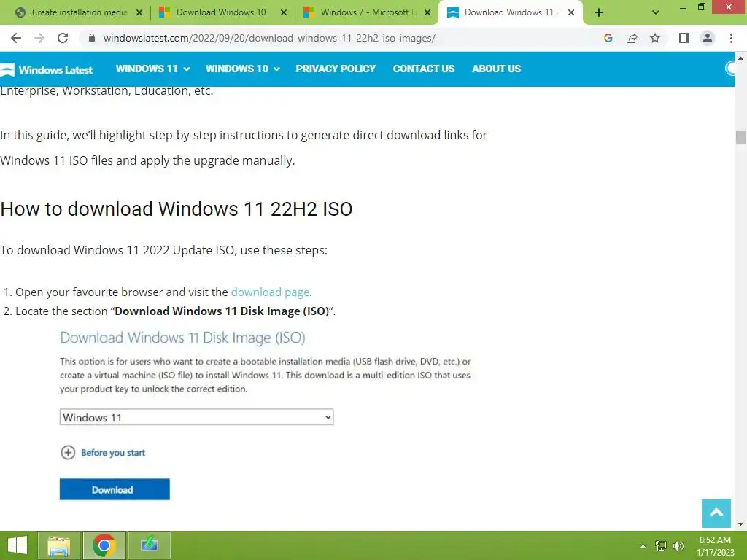
Task: Click the Chrome taskbar icon
Action: 104,545
